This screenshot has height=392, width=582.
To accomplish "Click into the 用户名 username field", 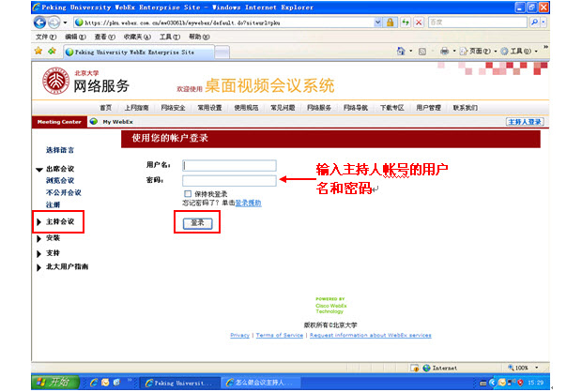I will [229, 165].
